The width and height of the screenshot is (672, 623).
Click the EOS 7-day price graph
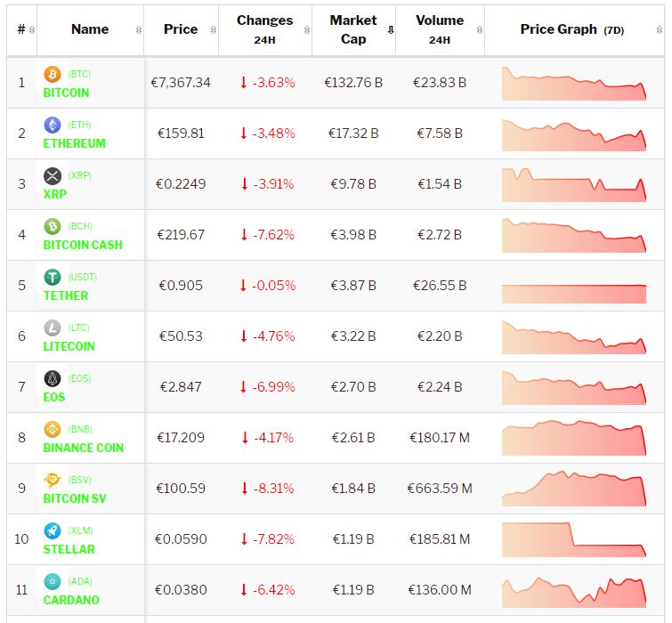tap(573, 387)
